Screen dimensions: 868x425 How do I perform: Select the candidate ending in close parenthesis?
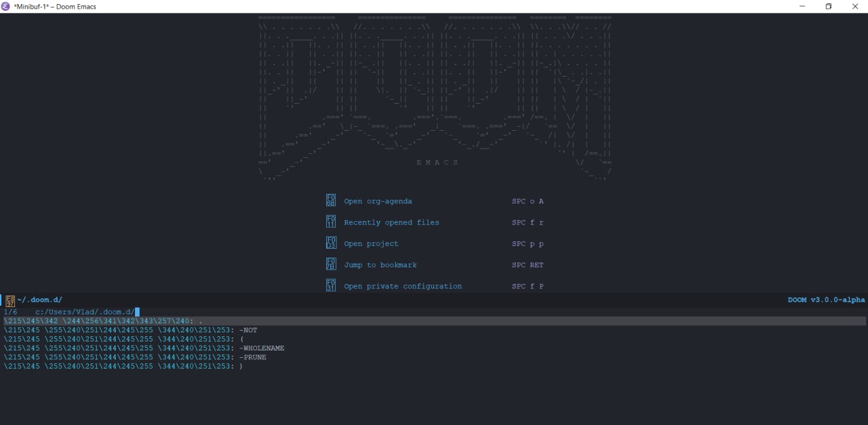[123, 366]
